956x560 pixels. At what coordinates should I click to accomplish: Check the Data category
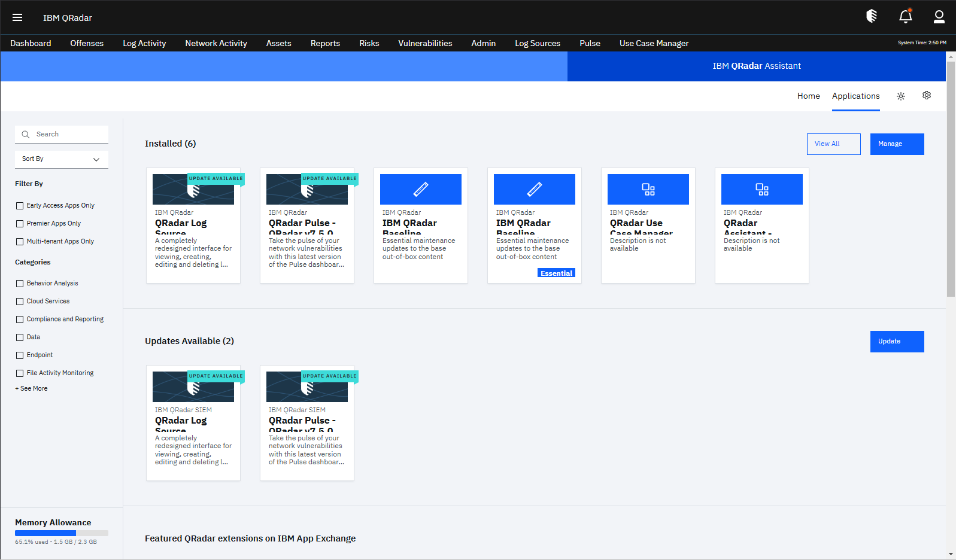coord(20,337)
